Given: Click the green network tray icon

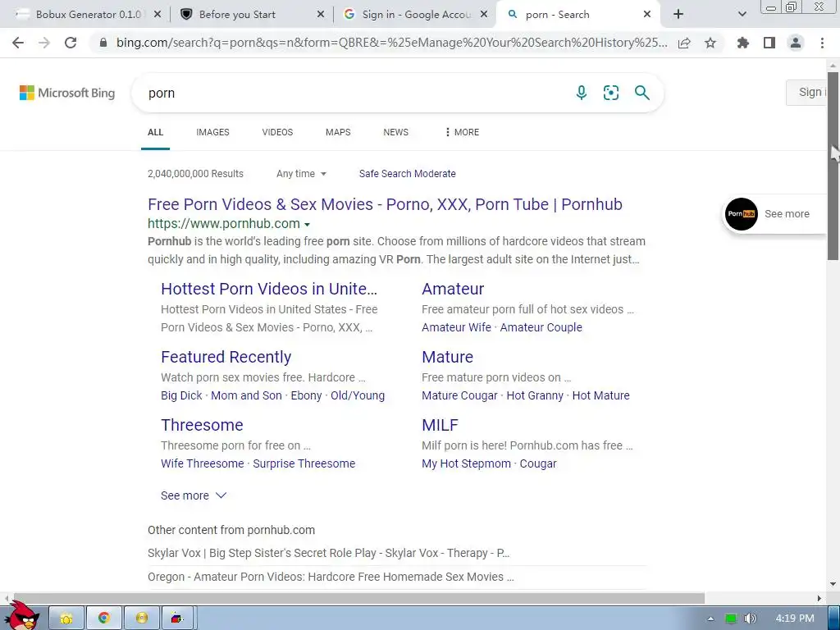Looking at the screenshot, I should coord(731,619).
